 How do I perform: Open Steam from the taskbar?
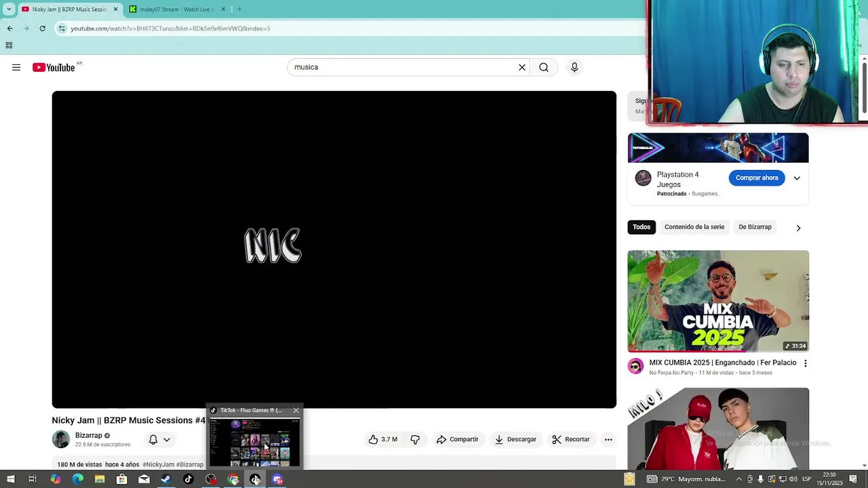coord(166,479)
